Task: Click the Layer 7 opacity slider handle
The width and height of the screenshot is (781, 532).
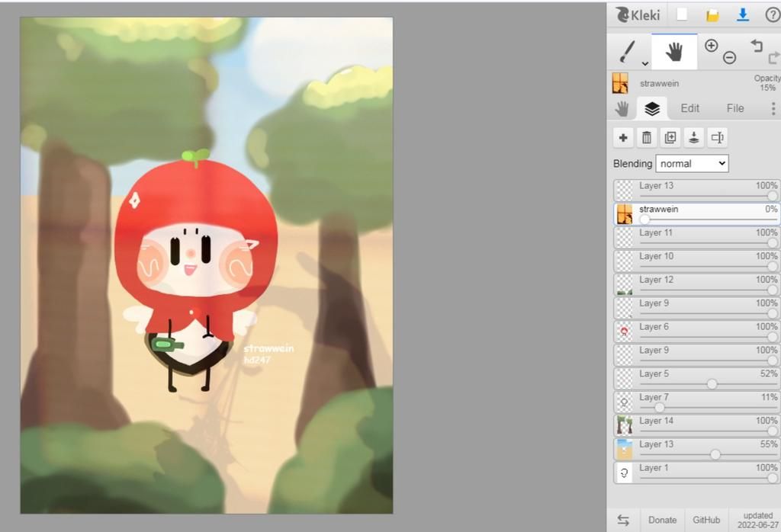Action: [659, 408]
